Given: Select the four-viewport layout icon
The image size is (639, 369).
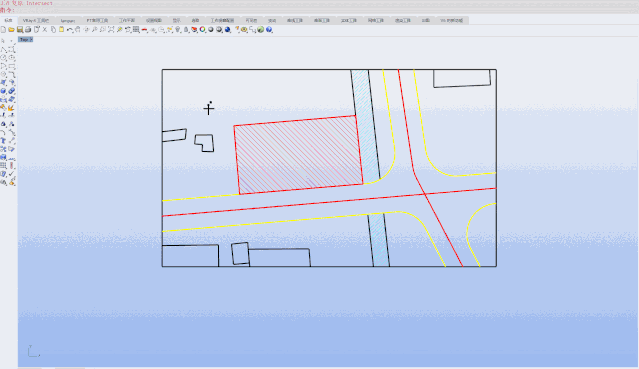Looking at the screenshot, I should (136, 30).
